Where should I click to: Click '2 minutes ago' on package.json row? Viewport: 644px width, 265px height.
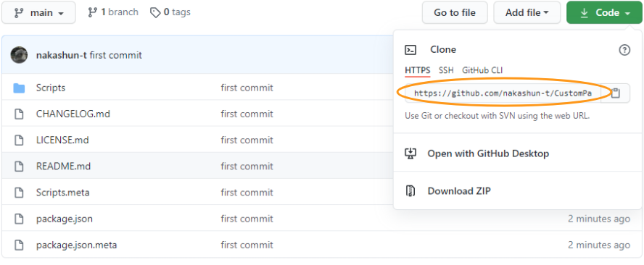coord(599,219)
